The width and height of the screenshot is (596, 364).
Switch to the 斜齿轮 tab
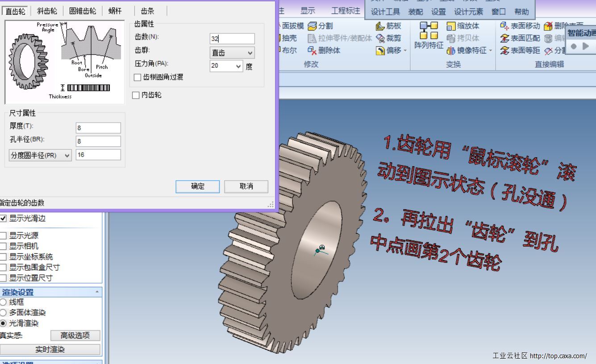47,11
